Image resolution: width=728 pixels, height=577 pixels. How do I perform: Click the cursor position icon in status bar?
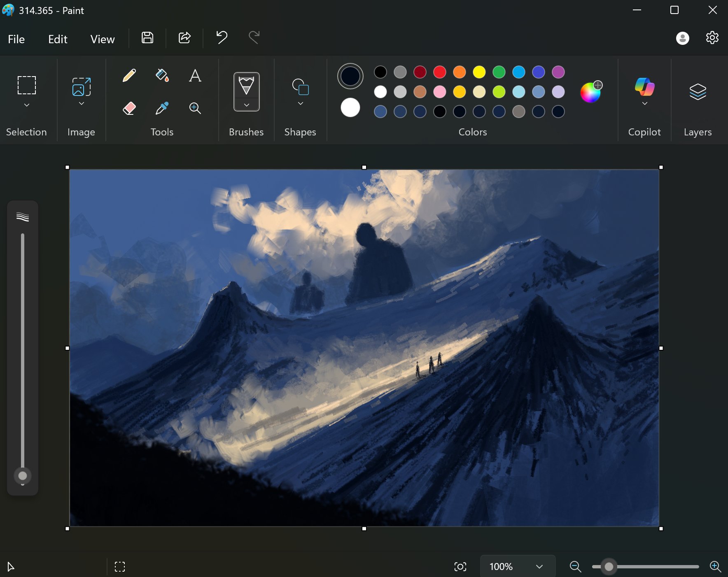[x=11, y=567]
